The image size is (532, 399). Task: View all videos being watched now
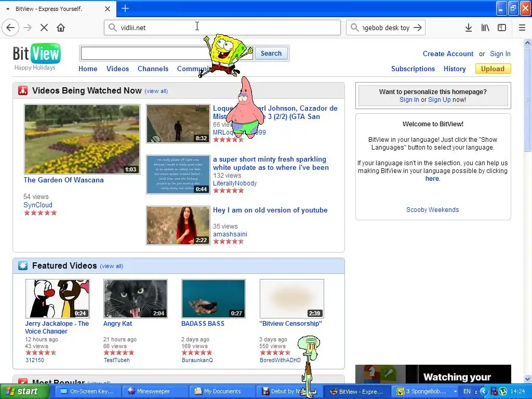tap(156, 91)
